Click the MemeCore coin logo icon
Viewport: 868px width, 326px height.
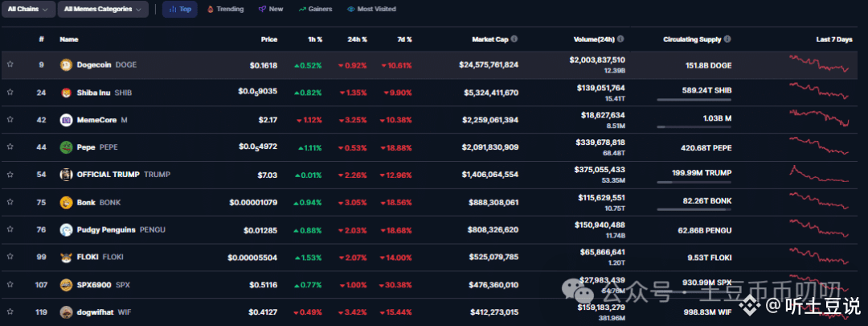[66, 120]
